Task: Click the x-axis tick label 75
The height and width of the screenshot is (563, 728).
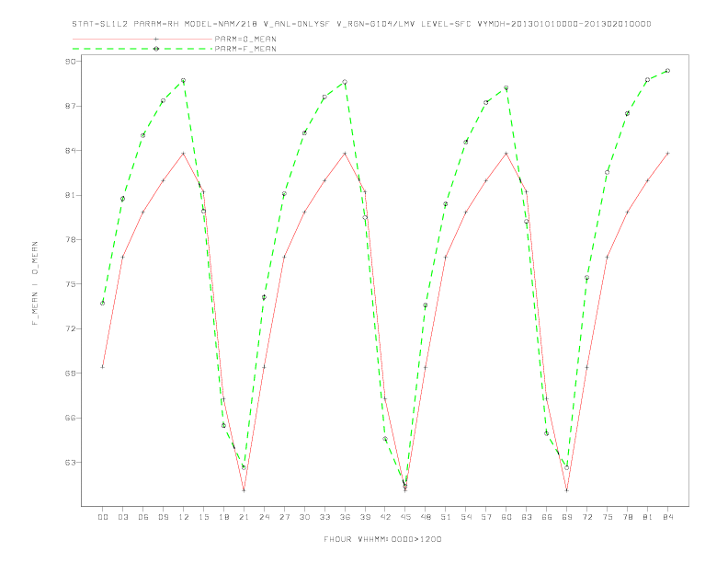Action: (608, 517)
